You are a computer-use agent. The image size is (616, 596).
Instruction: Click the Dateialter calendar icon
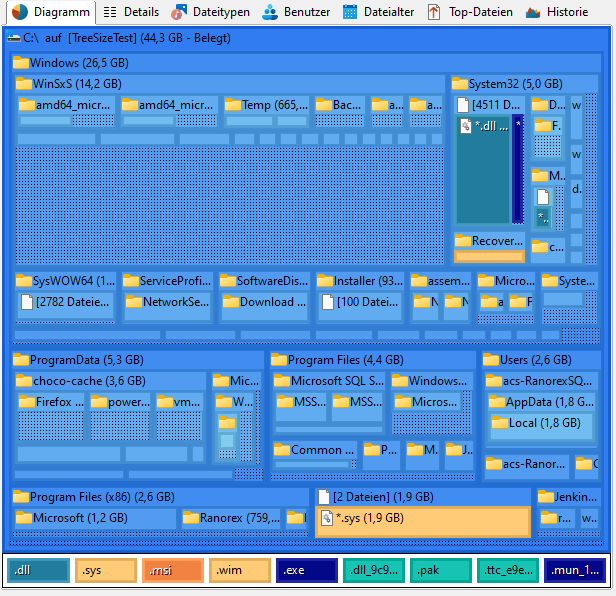tap(350, 12)
